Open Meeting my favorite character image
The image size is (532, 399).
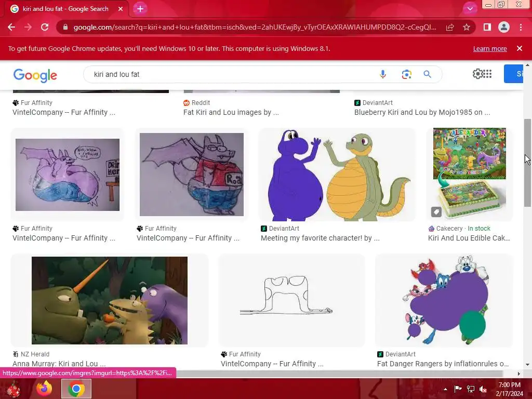point(337,175)
